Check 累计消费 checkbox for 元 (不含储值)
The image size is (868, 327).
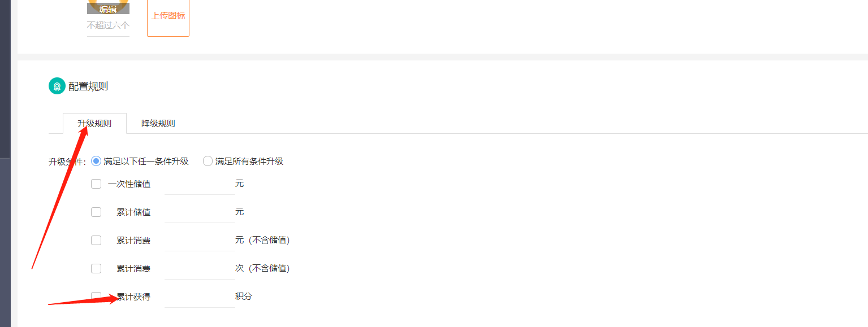tap(96, 240)
